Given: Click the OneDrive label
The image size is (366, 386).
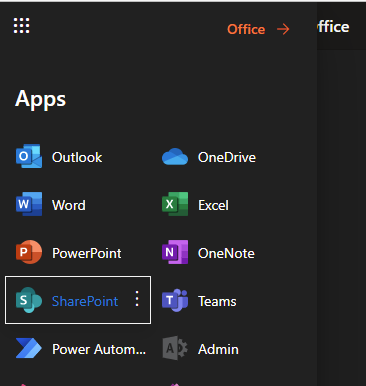Looking at the screenshot, I should click(227, 157).
